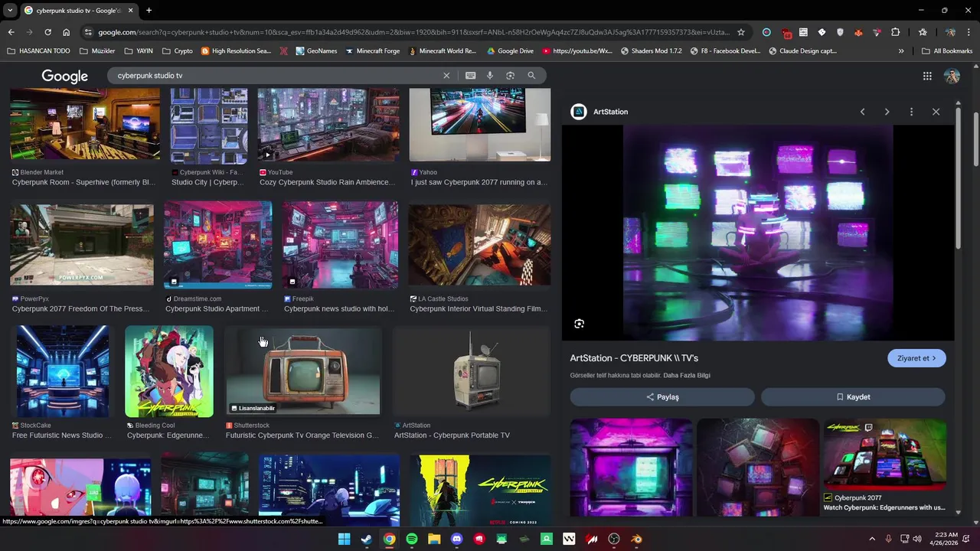Open the large glitching TVs preview image

coord(758,233)
